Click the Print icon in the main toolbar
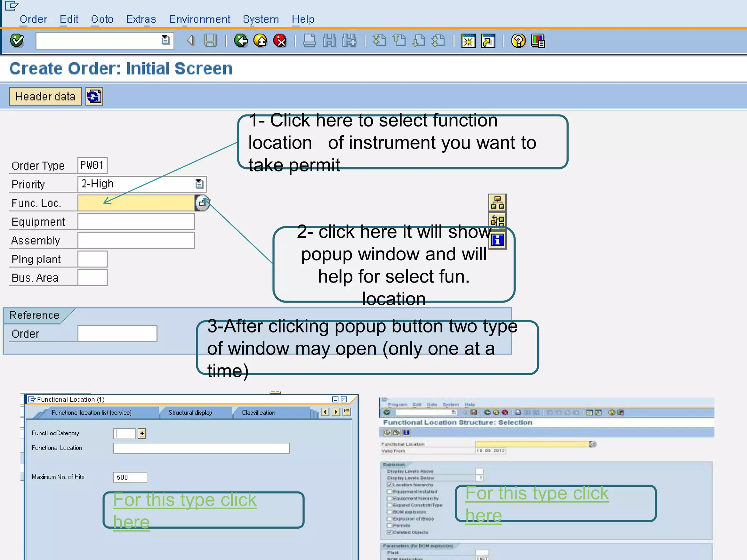The height and width of the screenshot is (560, 747). [x=309, y=40]
